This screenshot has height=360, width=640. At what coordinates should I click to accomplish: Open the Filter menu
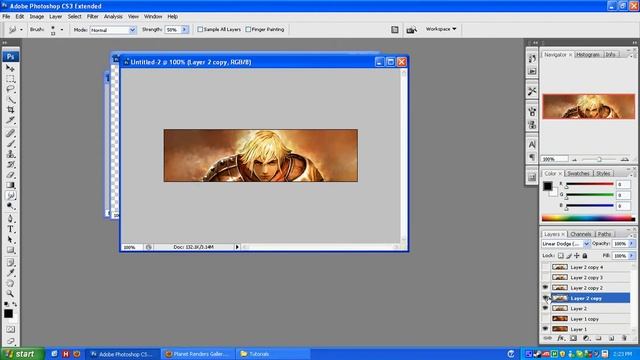coord(92,16)
